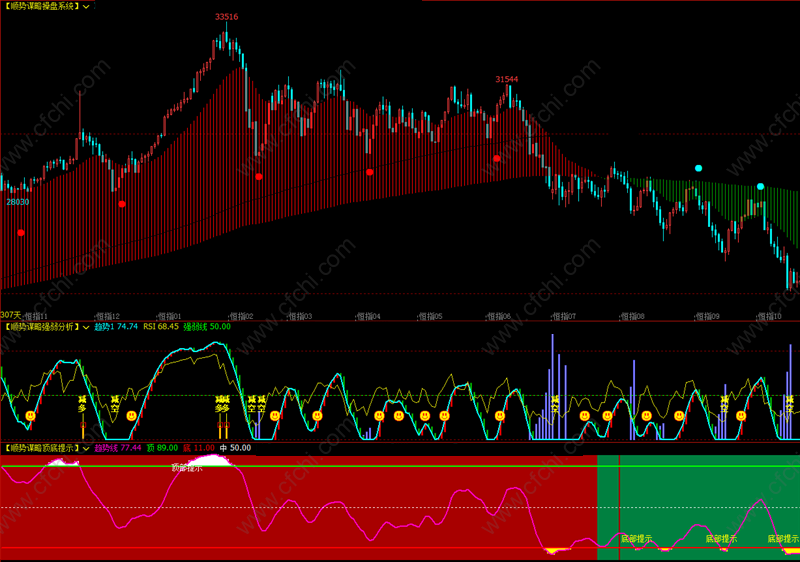The width and height of the screenshot is (800, 562).
Task: Click the first smiley face under 恒指11
Action: pyautogui.click(x=31, y=416)
